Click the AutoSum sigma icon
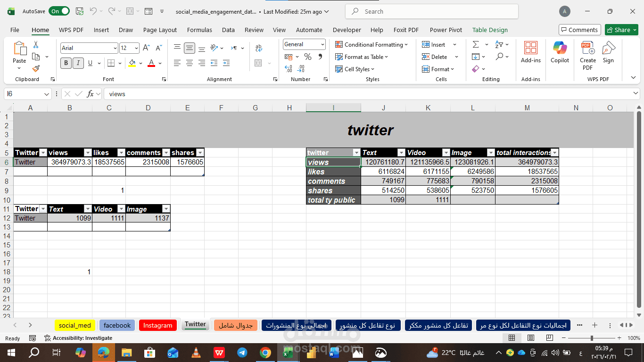The image size is (644, 362). tap(475, 44)
